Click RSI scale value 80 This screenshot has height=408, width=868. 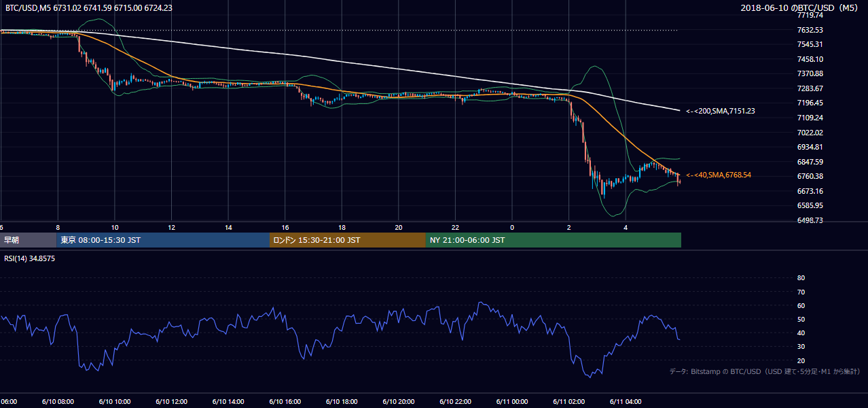(801, 278)
